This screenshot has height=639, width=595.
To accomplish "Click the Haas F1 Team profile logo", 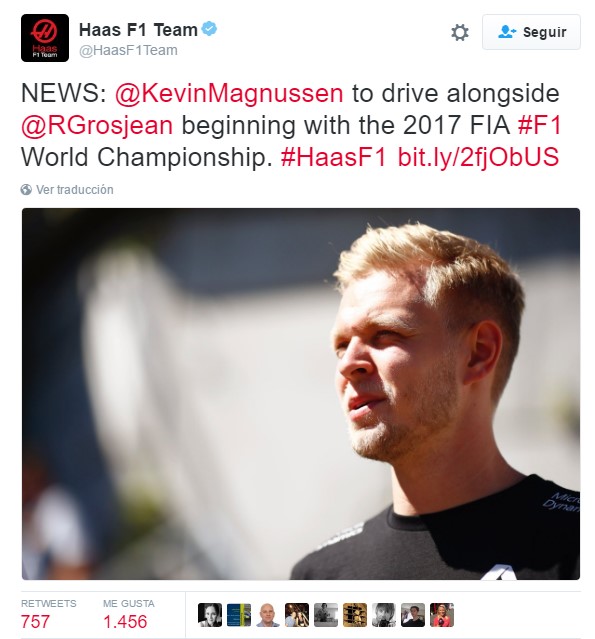I will [x=45, y=38].
